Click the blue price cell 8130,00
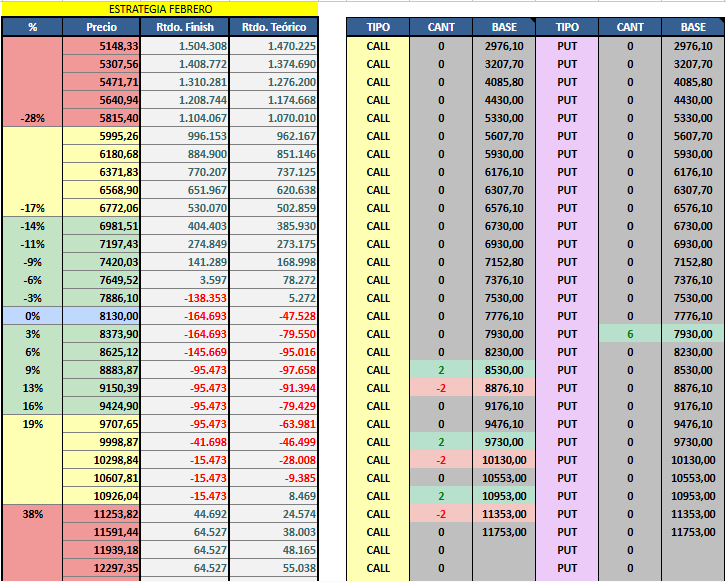 [101, 316]
